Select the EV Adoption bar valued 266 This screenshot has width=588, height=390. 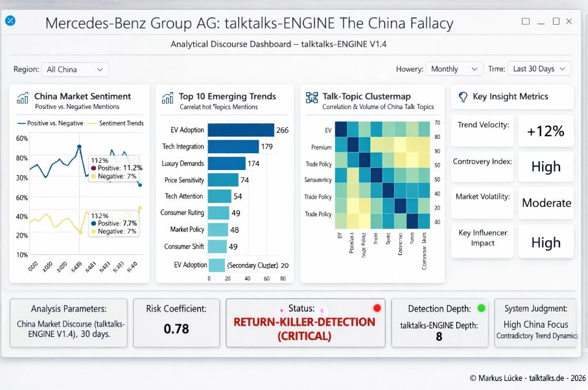coord(241,130)
